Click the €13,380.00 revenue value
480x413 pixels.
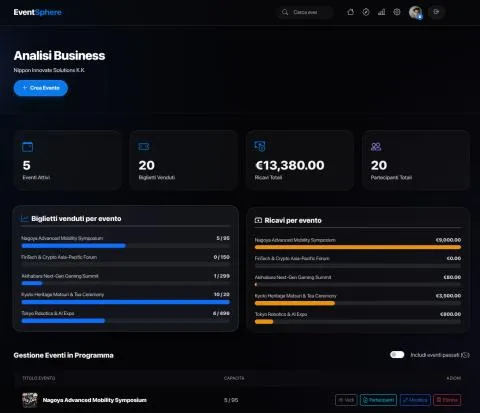pos(290,165)
